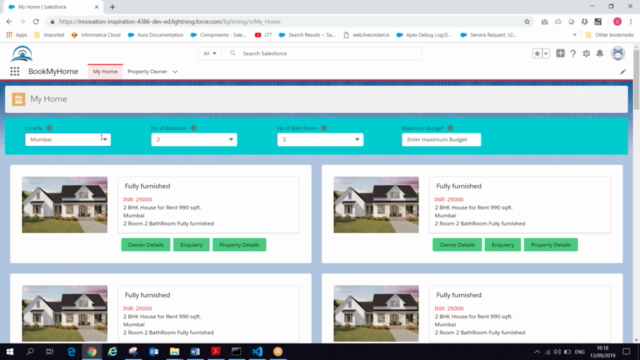
Task: Click Enquiery on first property card
Action: click(191, 245)
